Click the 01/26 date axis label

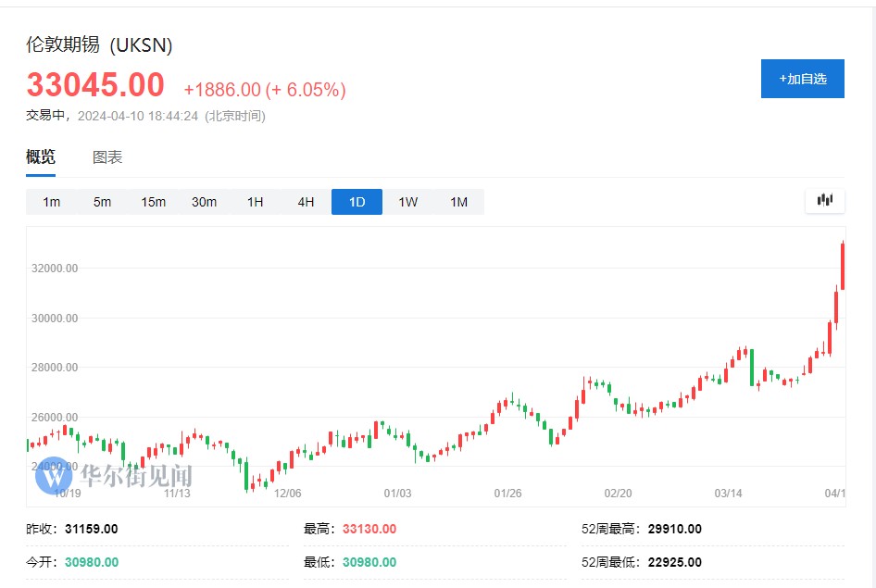(507, 493)
